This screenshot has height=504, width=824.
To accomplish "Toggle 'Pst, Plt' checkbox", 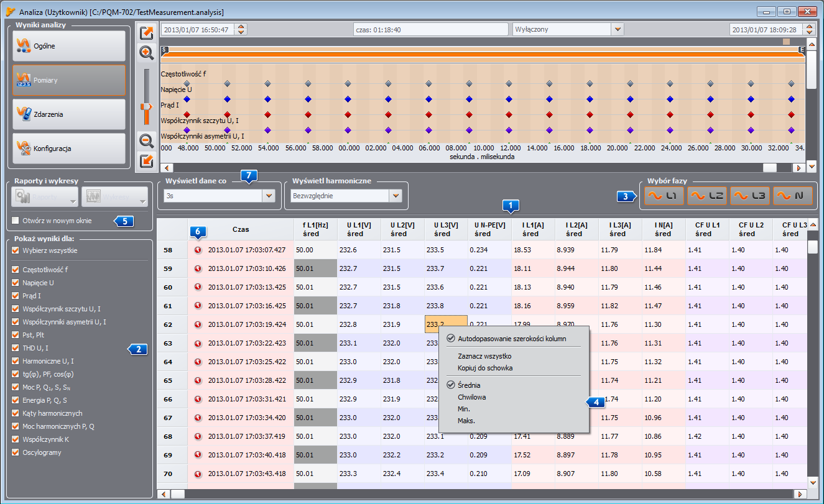I will click(x=16, y=335).
